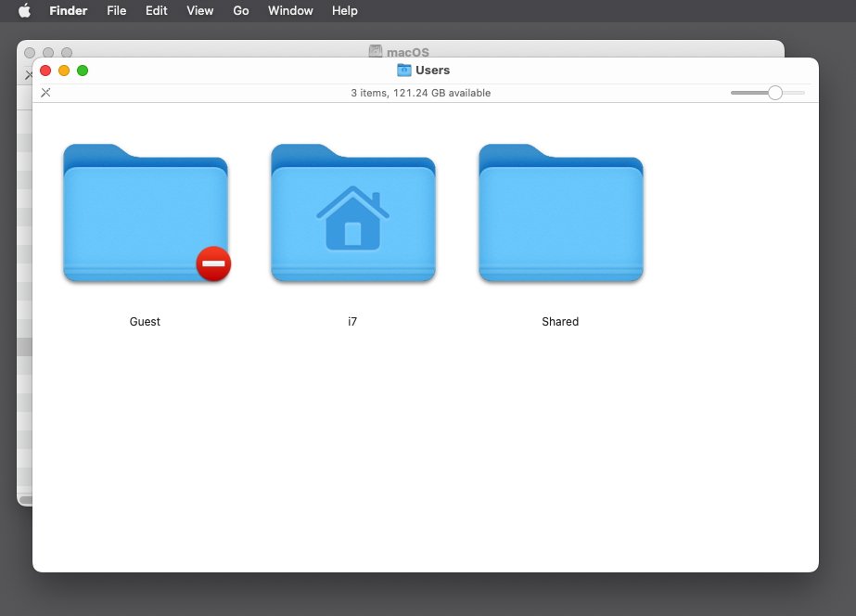Open the Apple menu
The height and width of the screenshot is (616, 856).
click(x=24, y=11)
